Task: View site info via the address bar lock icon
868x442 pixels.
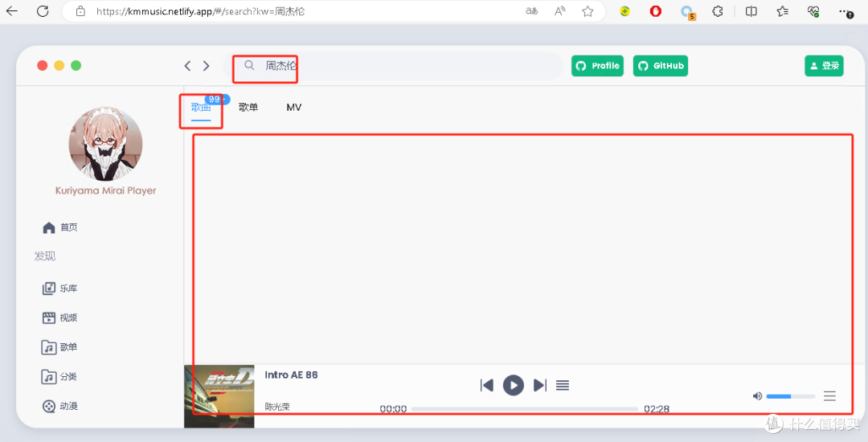Action: 80,11
